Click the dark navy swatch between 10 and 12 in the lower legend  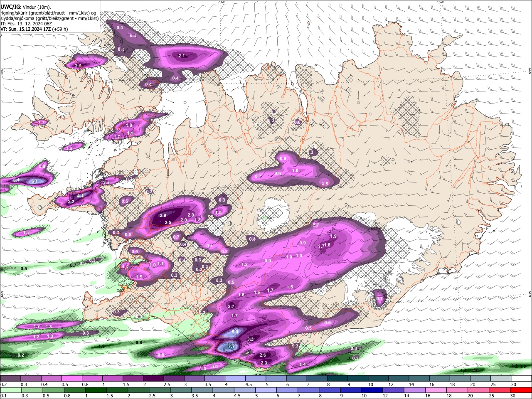(372, 390)
